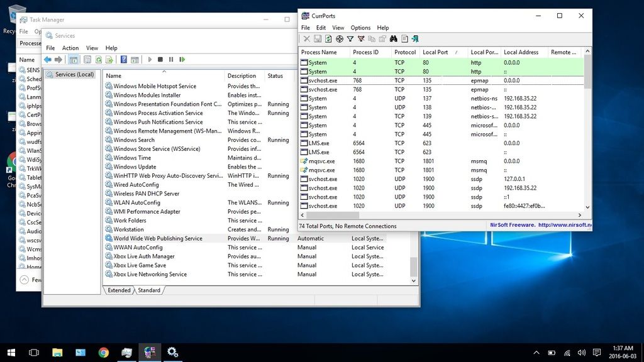Pause the selected service with pause icon

click(171, 60)
